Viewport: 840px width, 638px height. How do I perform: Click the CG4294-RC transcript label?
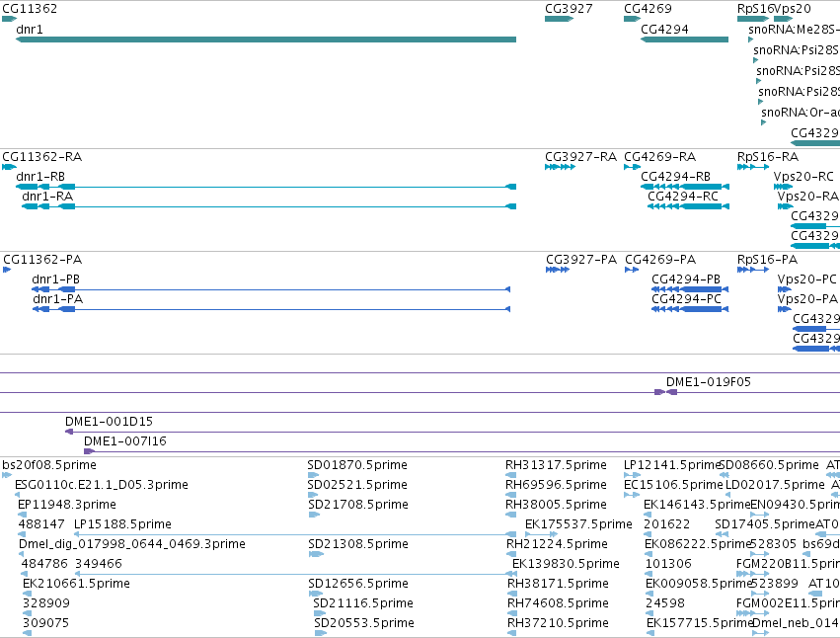(x=683, y=197)
